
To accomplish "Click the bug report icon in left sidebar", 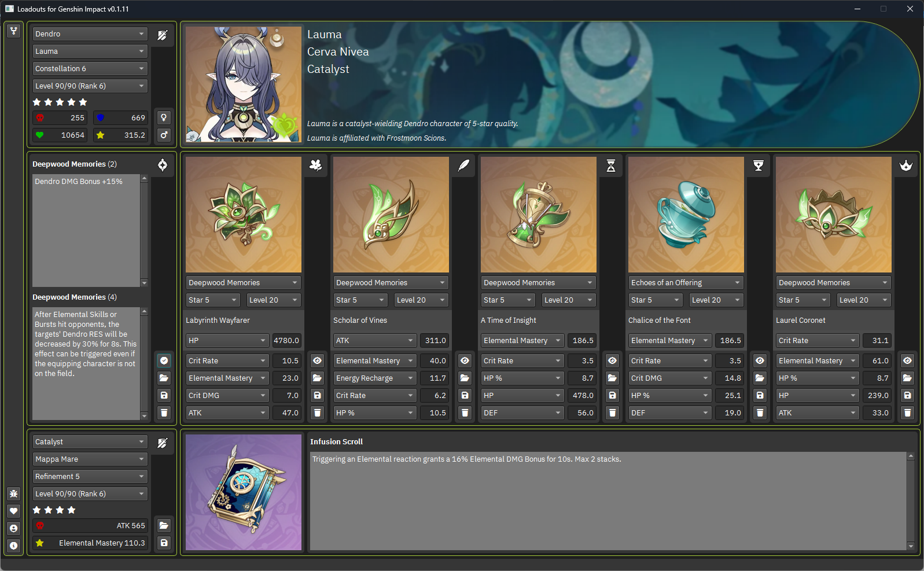I will pos(14,493).
